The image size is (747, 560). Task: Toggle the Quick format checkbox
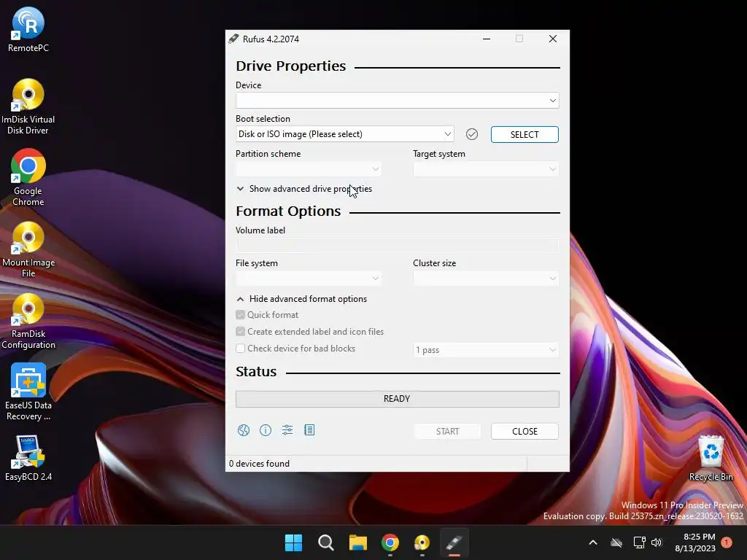click(x=240, y=315)
